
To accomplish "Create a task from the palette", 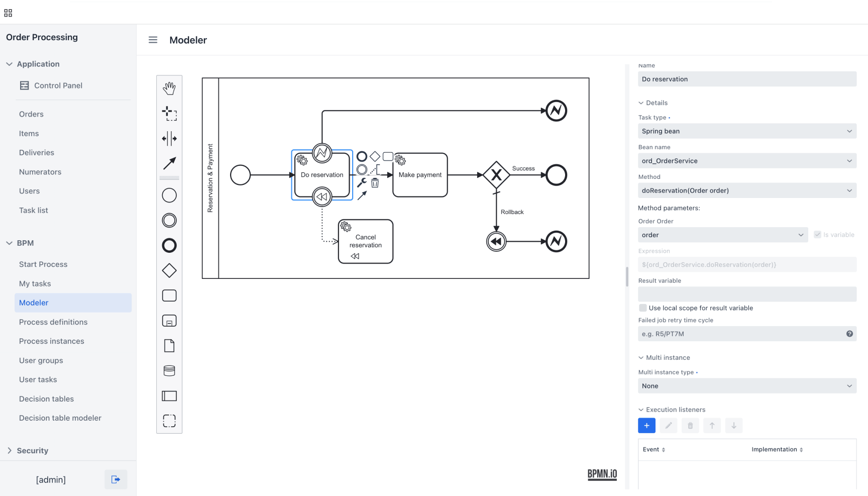I will (169, 295).
